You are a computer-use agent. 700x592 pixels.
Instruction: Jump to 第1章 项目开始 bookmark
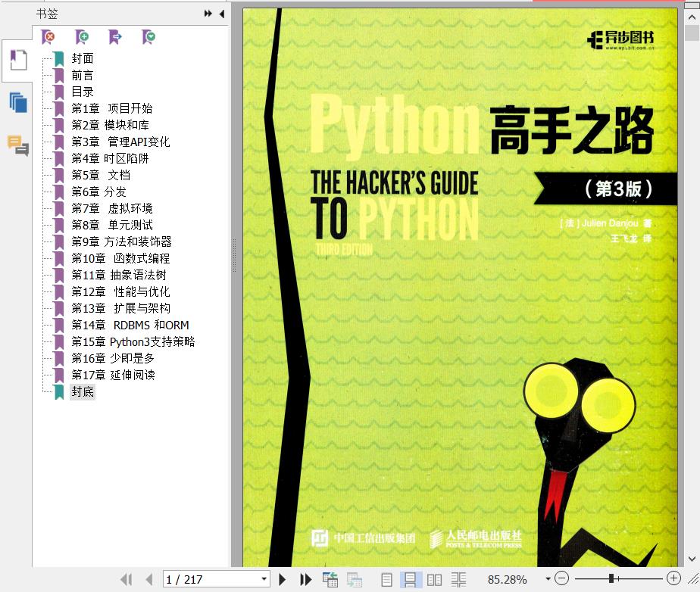click(x=112, y=108)
